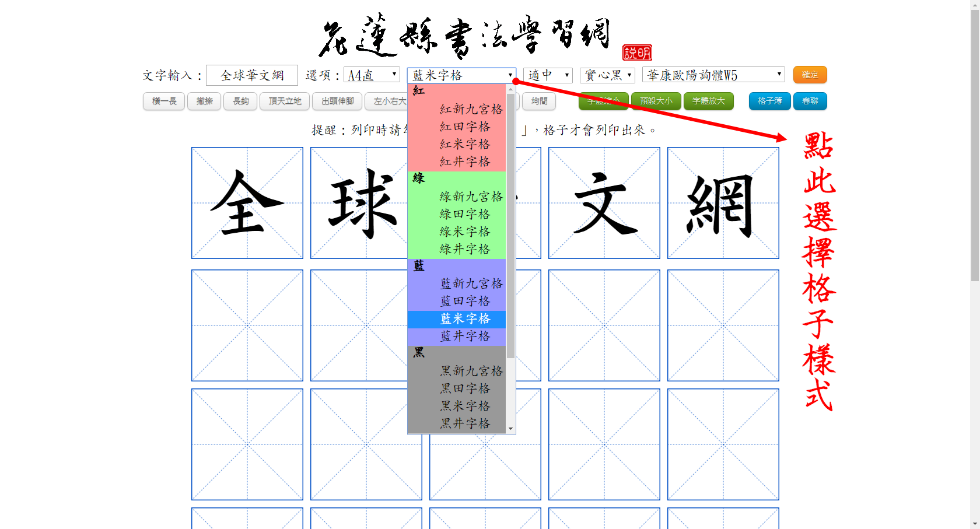
Task: Open the 適中 size dropdown
Action: 547,75
